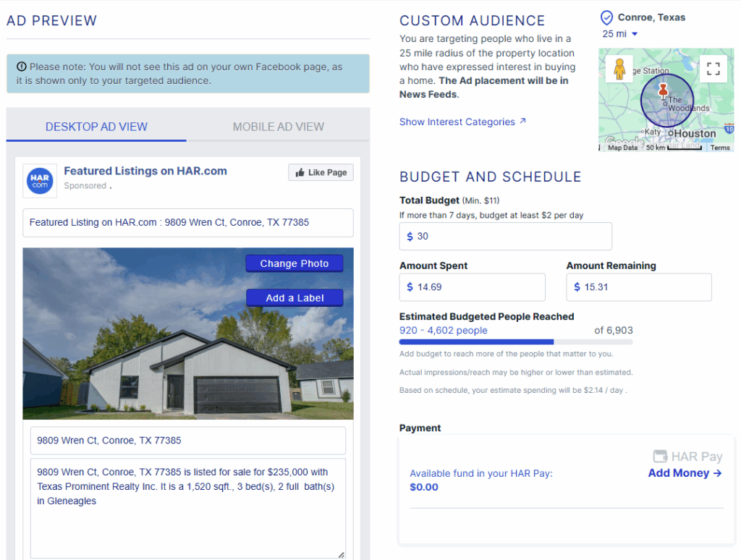Click the Change Photo button
The height and width of the screenshot is (560, 741).
pos(294,264)
